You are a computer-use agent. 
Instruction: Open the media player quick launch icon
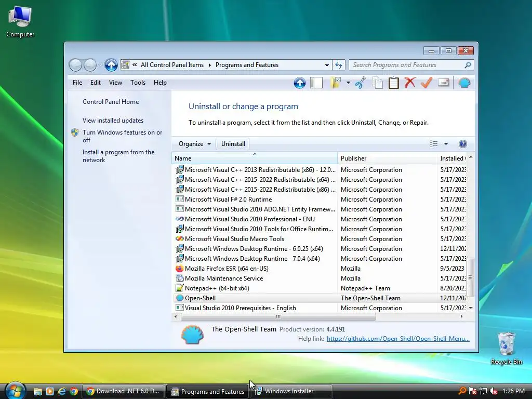pyautogui.click(x=49, y=391)
